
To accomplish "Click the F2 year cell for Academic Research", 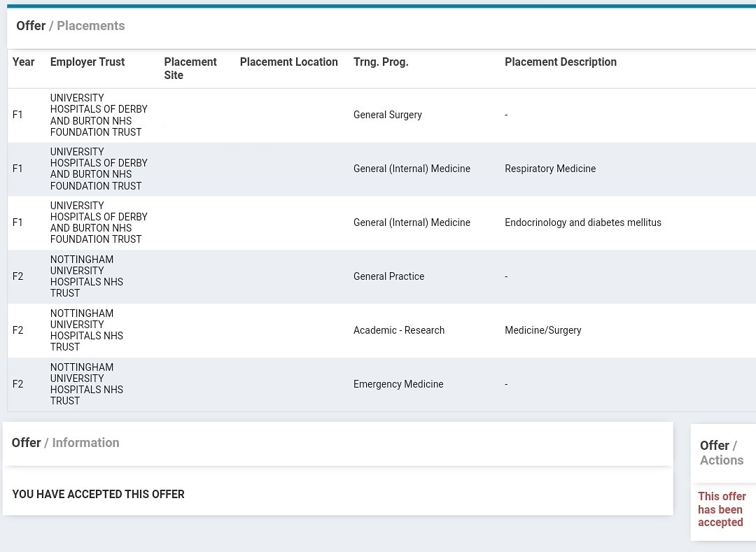I will pyautogui.click(x=17, y=330).
